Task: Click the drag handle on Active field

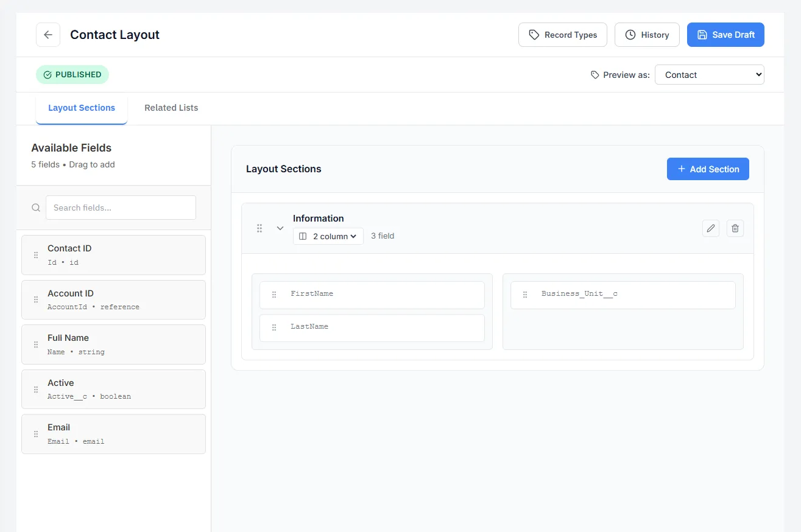Action: point(36,390)
